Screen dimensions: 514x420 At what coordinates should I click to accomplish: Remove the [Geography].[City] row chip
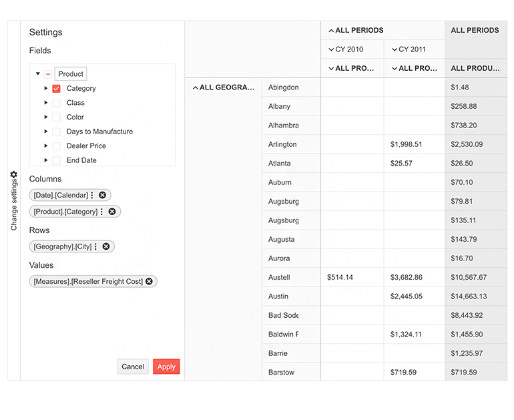(105, 246)
